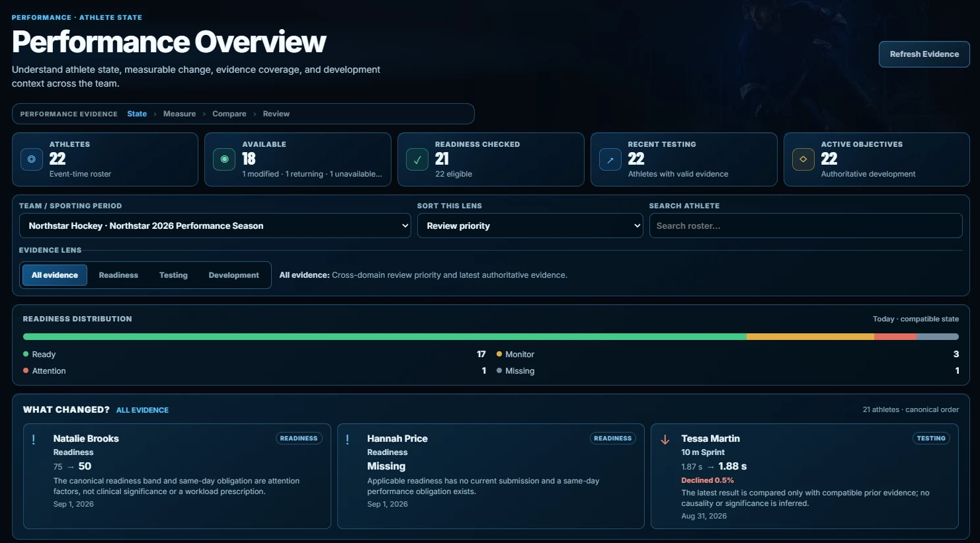Click the Monitor legend label

pyautogui.click(x=520, y=355)
